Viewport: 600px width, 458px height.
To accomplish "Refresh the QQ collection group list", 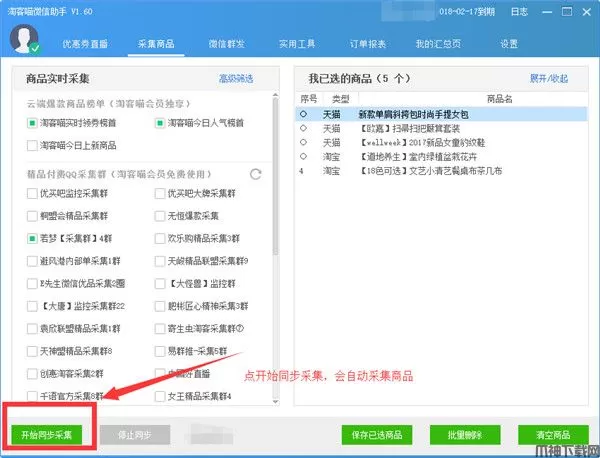I will pos(255,174).
